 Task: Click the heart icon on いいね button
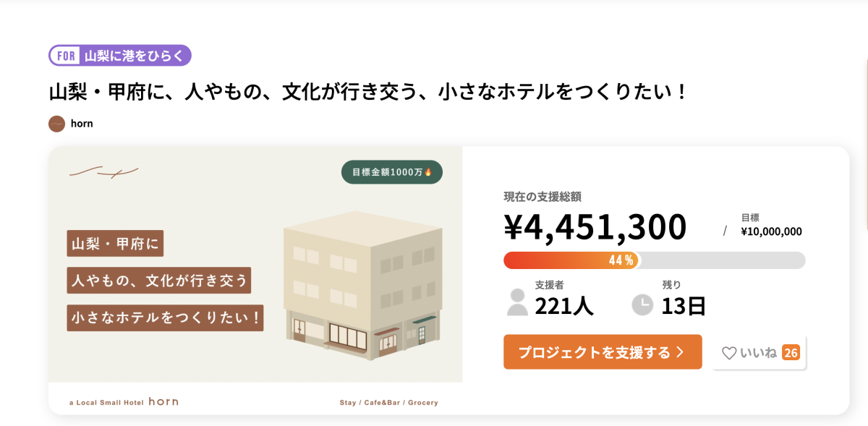pos(729,353)
